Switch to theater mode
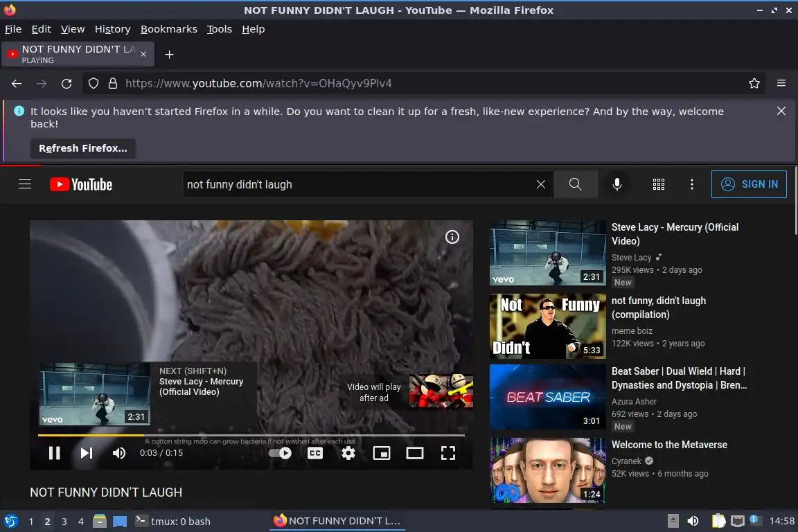The width and height of the screenshot is (798, 532). pos(415,453)
